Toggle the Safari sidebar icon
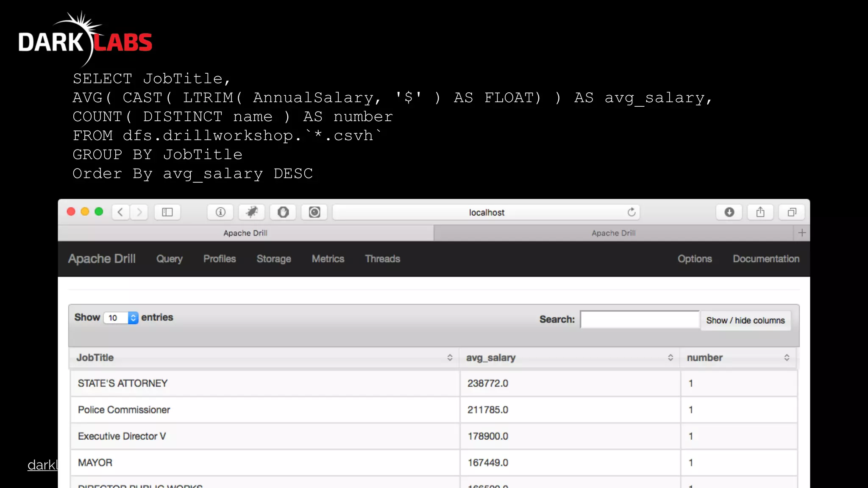The height and width of the screenshot is (488, 868). pos(167,212)
